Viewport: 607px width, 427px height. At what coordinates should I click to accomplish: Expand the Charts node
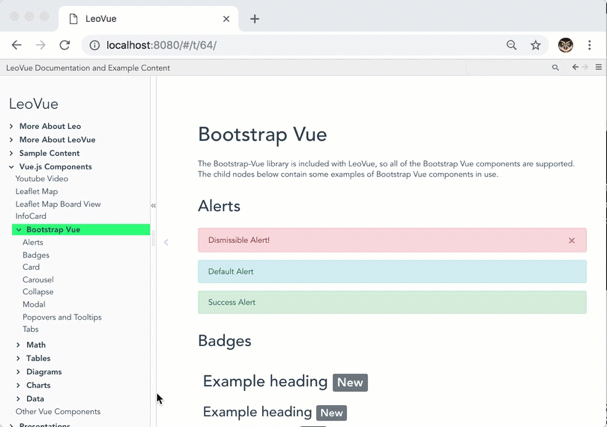18,385
